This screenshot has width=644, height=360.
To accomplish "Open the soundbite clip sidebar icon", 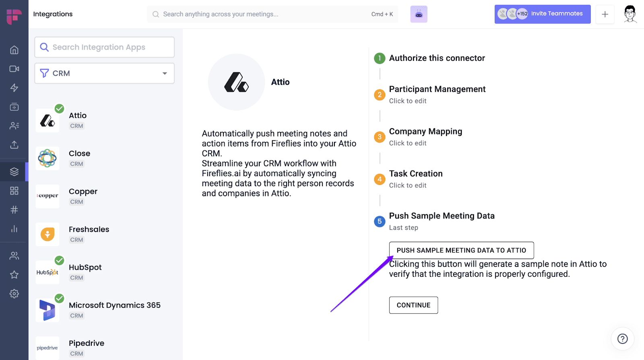I will [x=14, y=107].
